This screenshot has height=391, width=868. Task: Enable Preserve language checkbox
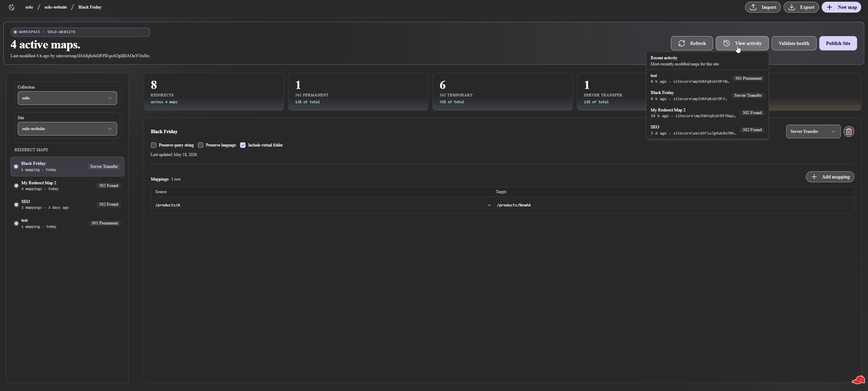[x=201, y=145]
